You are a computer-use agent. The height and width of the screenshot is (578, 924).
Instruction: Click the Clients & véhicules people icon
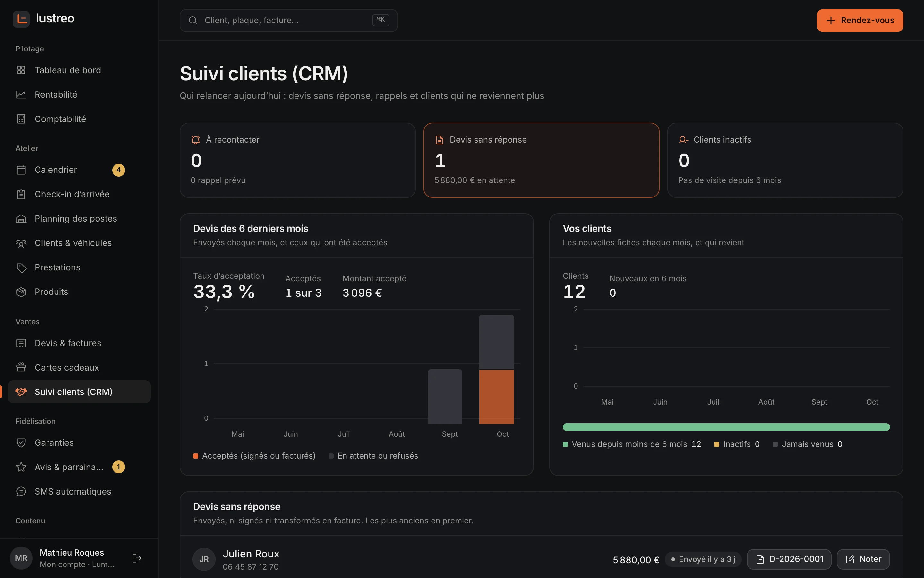(x=21, y=243)
